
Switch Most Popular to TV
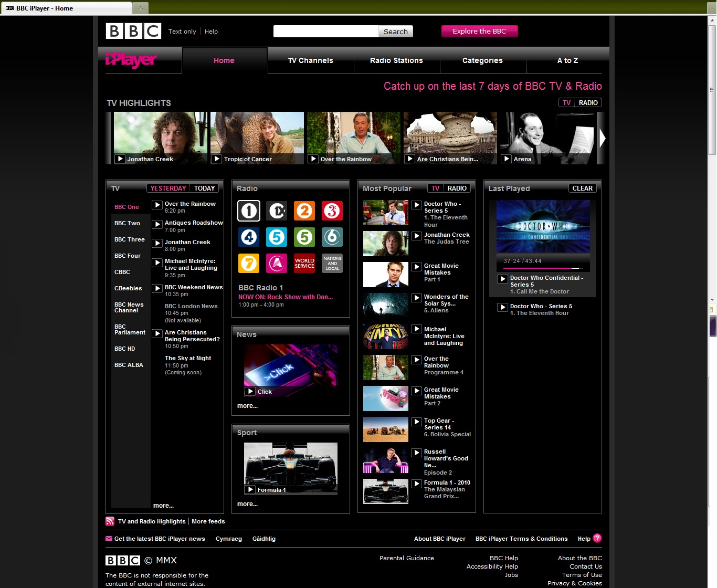click(x=435, y=188)
